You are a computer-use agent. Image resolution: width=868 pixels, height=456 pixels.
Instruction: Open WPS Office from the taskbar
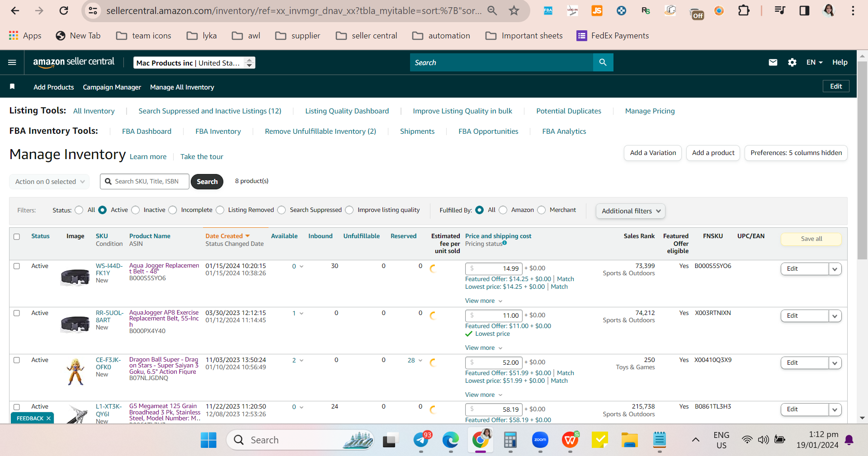[x=571, y=440]
